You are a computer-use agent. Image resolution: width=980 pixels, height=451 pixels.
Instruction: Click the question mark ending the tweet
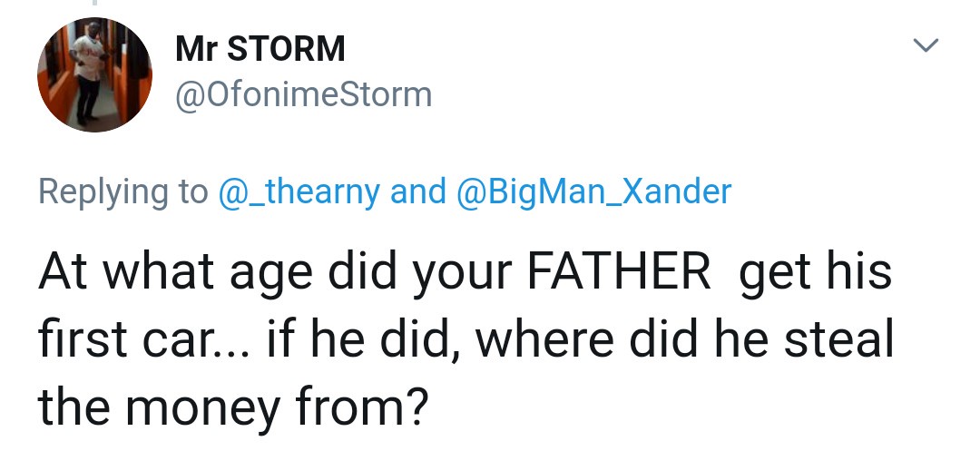[x=414, y=406]
